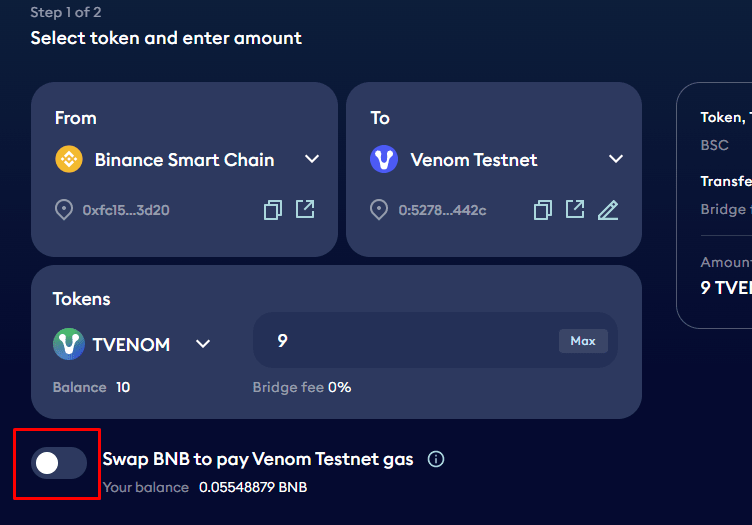Open the TVENOM token selector
Screen dimensions: 752x525
click(x=132, y=344)
